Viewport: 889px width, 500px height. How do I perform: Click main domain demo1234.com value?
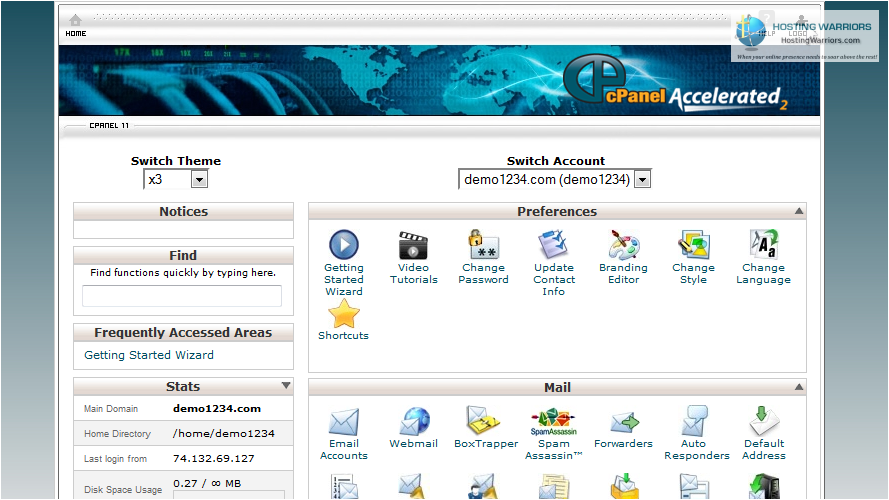pyautogui.click(x=217, y=409)
